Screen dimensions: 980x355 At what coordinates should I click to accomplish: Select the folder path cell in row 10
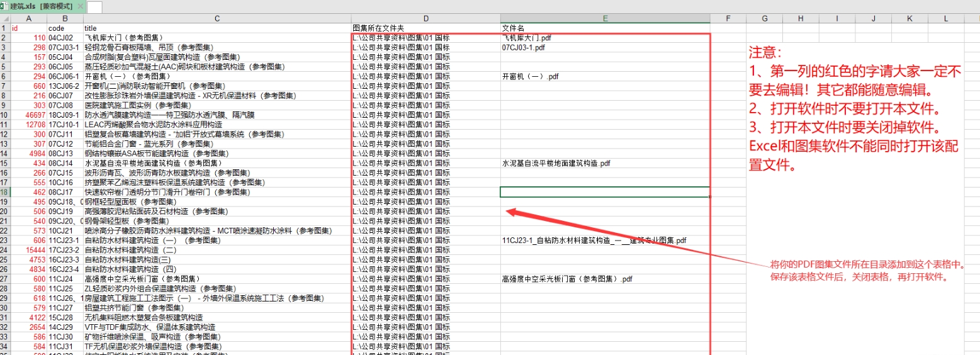(x=425, y=115)
